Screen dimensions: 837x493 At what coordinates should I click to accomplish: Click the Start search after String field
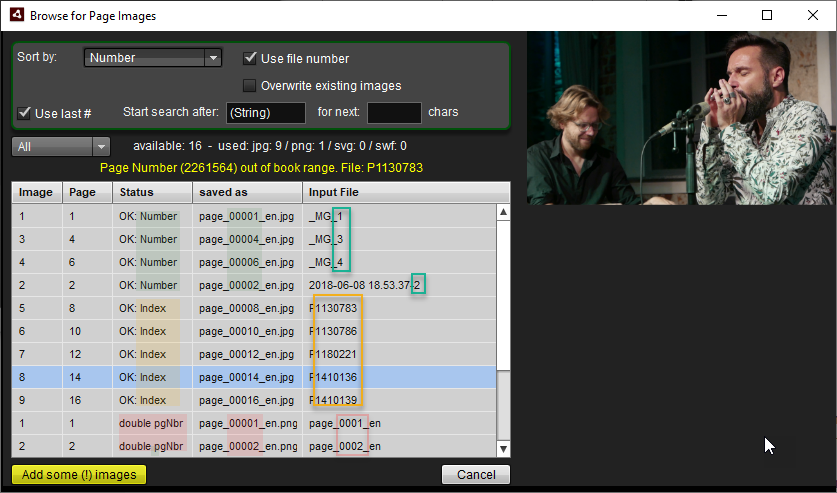pyautogui.click(x=266, y=113)
